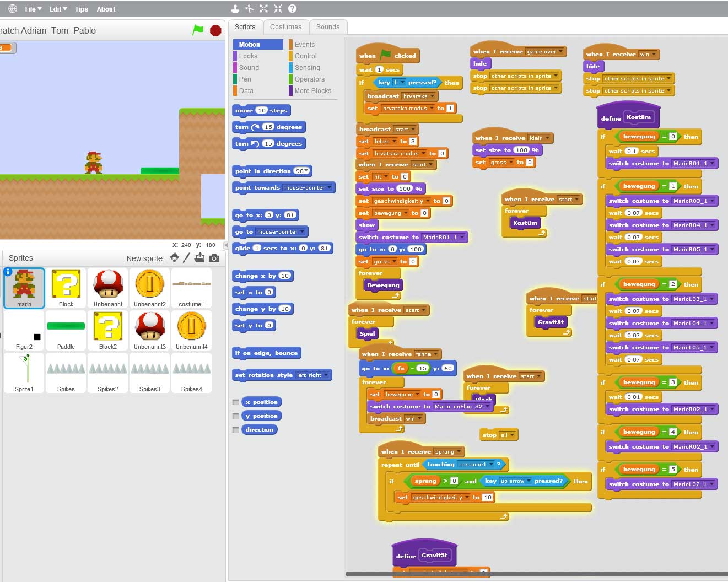The image size is (728, 582).
Task: Open the Edit menu
Action: (x=58, y=9)
